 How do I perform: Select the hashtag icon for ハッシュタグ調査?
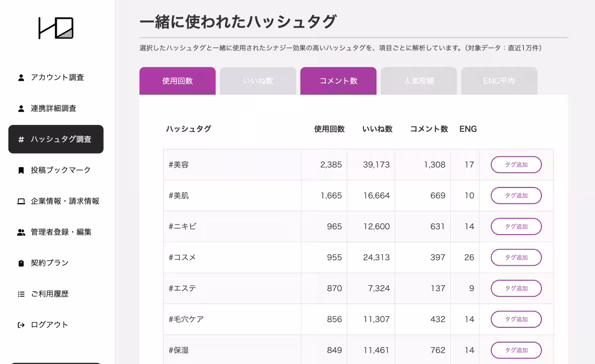click(x=20, y=139)
